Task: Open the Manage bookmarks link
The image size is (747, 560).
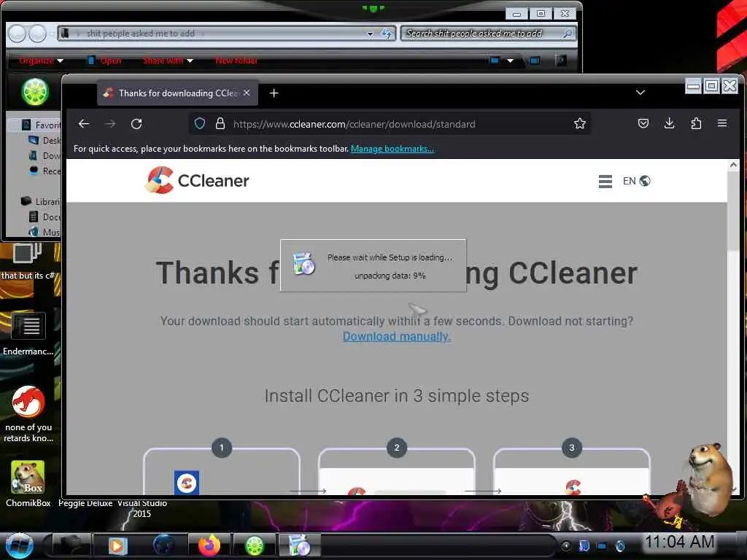Action: click(392, 149)
